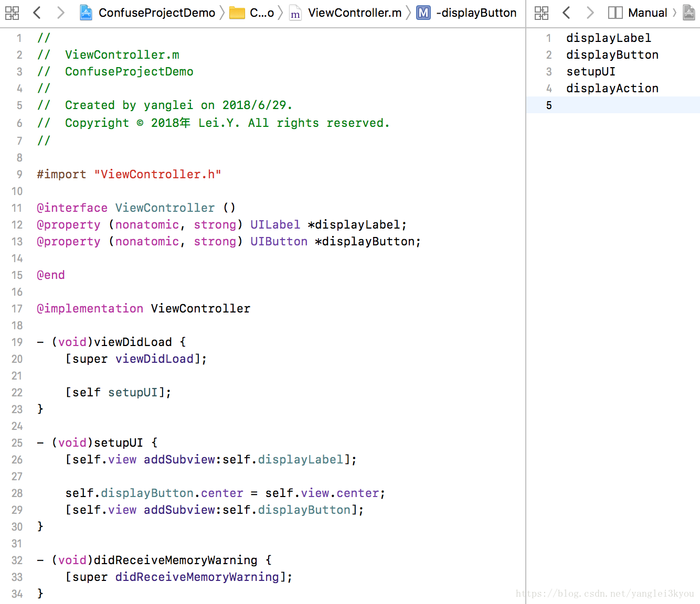
Task: Open the -displayButton method breadcrumb
Action: 476,13
